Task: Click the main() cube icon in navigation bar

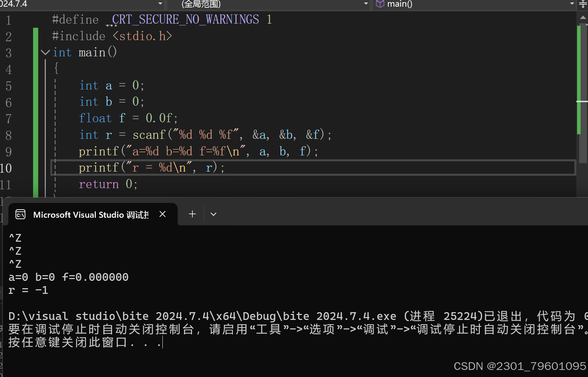Action: (x=380, y=4)
